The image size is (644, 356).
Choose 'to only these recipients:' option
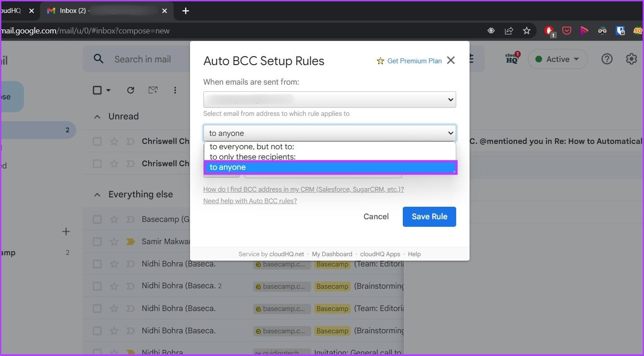330,157
